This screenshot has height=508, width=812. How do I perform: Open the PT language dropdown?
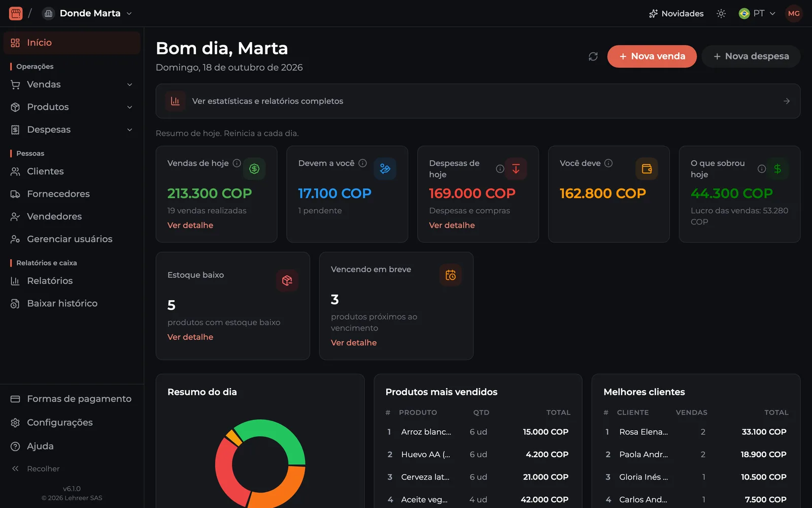tap(757, 14)
